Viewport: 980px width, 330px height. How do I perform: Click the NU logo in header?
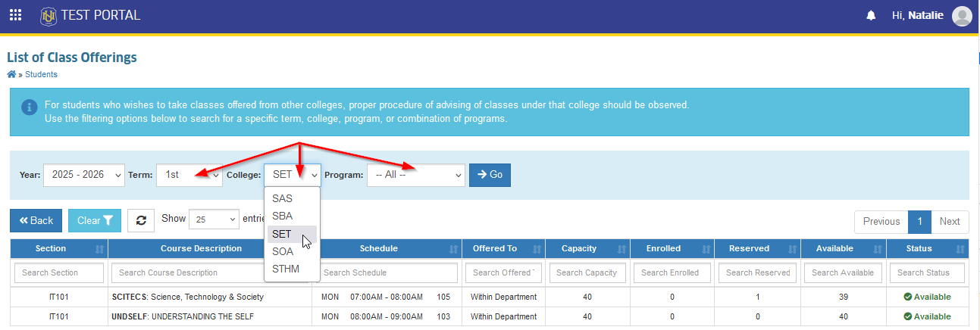[x=49, y=15]
